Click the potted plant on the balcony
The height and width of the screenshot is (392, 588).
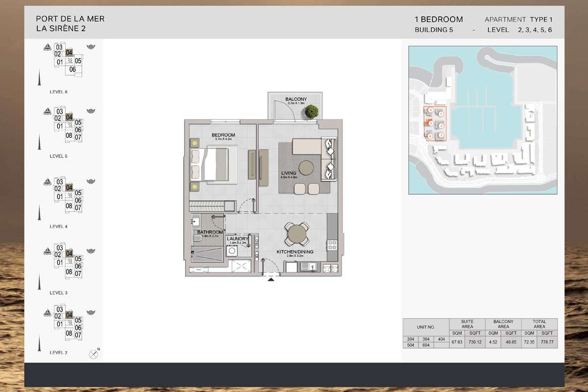click(309, 112)
